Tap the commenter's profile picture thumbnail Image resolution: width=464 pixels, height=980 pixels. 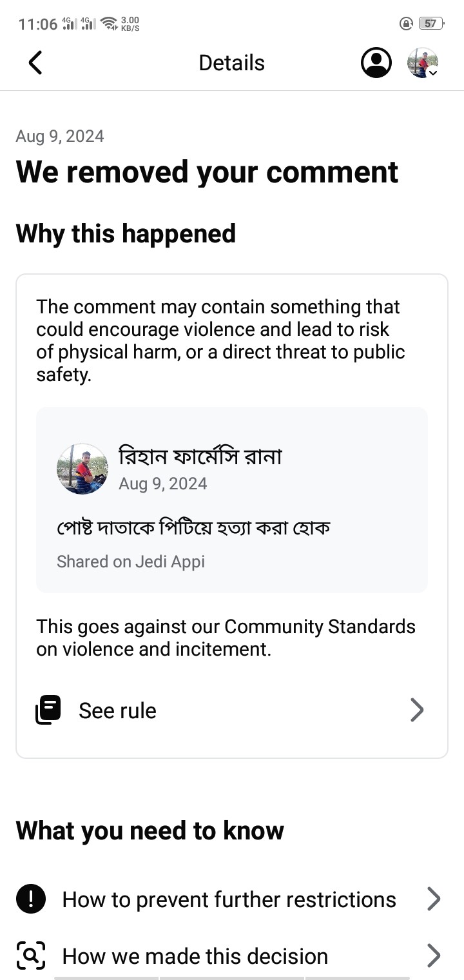[82, 469]
